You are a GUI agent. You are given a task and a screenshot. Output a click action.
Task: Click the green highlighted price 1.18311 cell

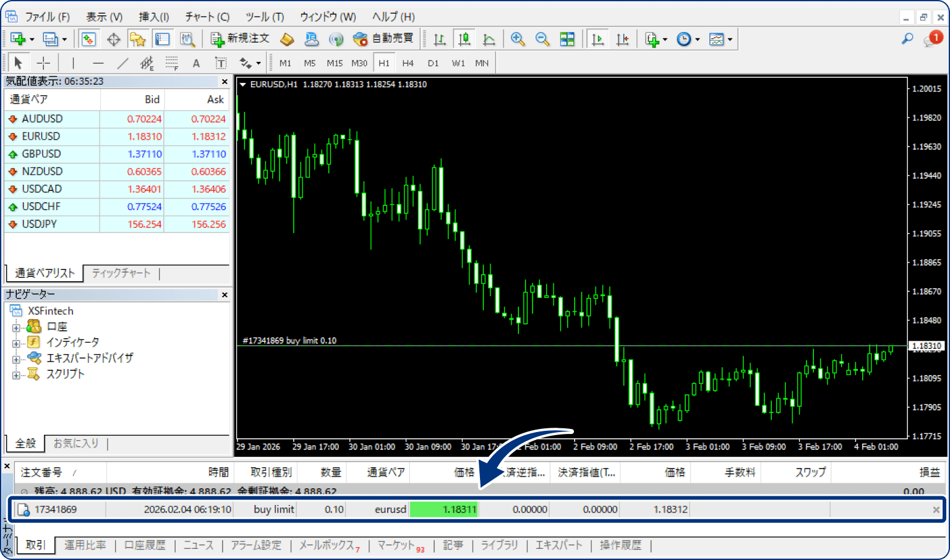tap(443, 509)
